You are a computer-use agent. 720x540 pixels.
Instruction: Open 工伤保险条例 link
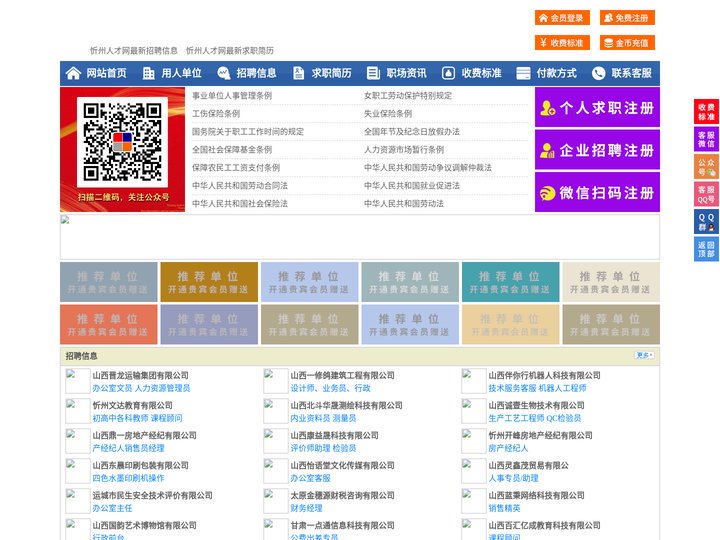point(216,113)
